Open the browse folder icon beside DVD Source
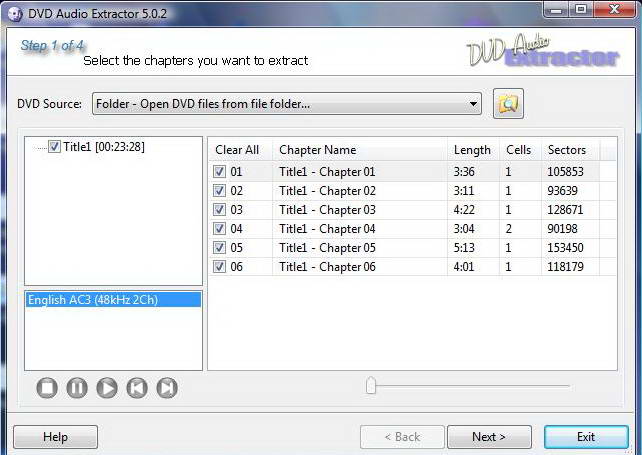This screenshot has width=642, height=455. coord(508,104)
